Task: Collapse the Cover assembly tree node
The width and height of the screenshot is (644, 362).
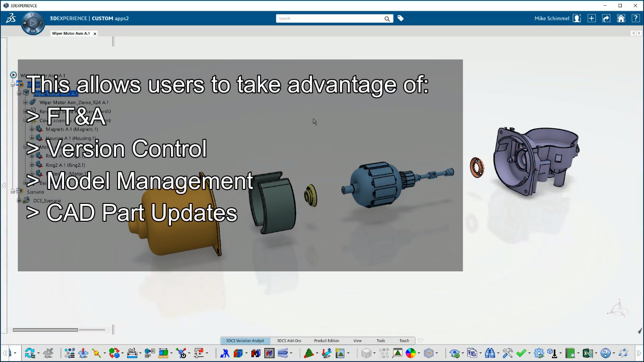Action: [26, 121]
